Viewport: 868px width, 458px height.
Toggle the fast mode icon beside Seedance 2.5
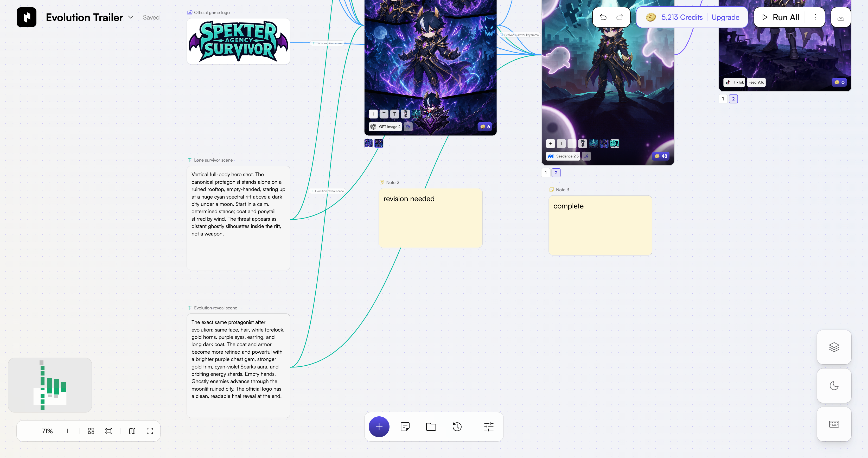586,156
